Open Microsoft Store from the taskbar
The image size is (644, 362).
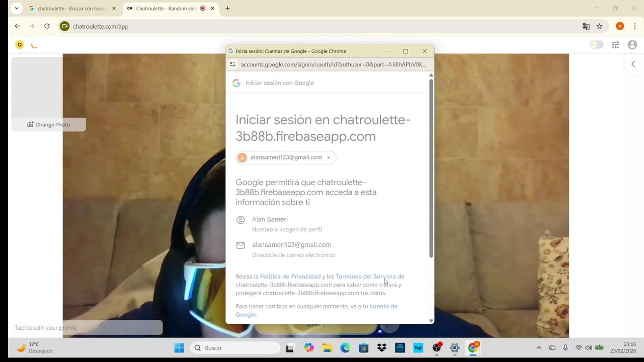[x=363, y=348]
